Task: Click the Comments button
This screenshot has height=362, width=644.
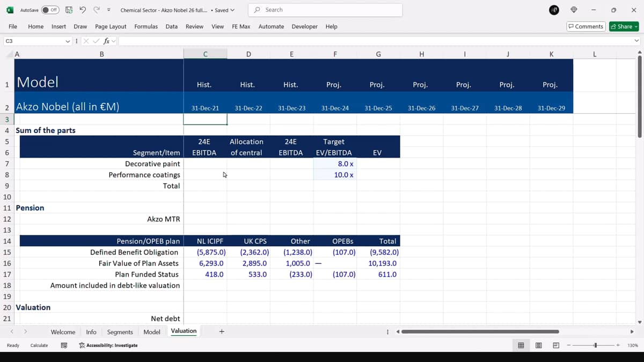Action: (x=586, y=26)
